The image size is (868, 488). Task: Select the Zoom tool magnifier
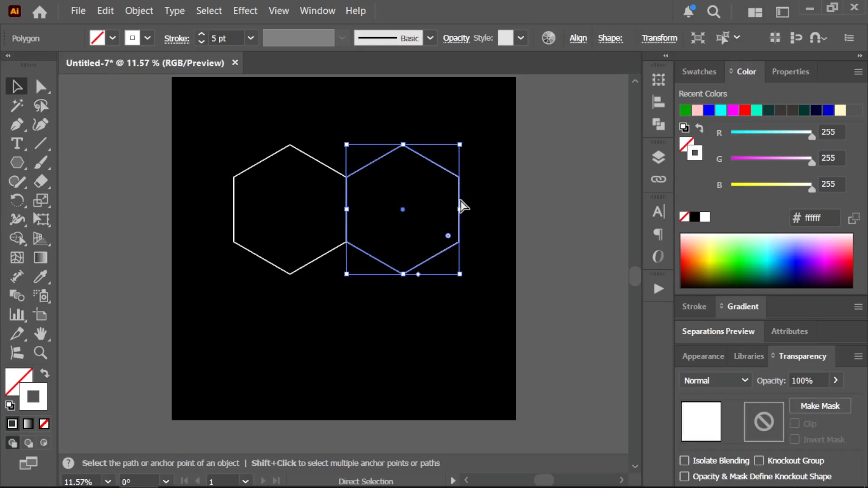point(41,352)
